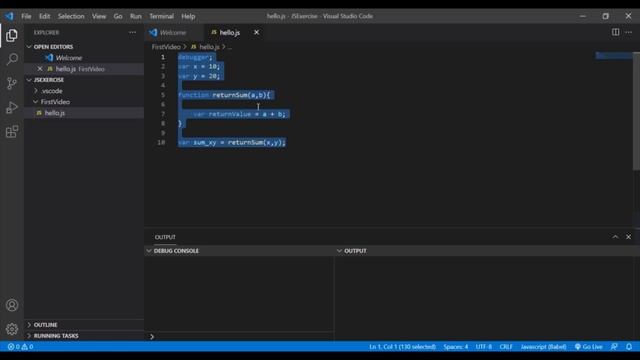The image size is (640, 360).
Task: Expand the Outline section
Action: coord(29,325)
